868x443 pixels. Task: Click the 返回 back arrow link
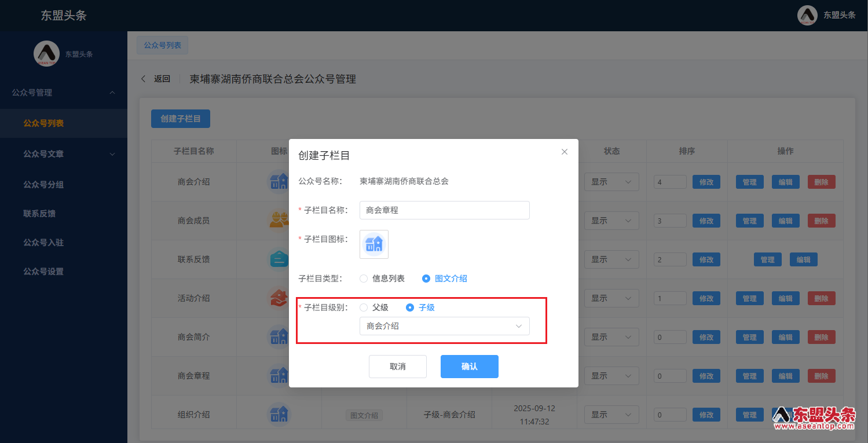(156, 79)
